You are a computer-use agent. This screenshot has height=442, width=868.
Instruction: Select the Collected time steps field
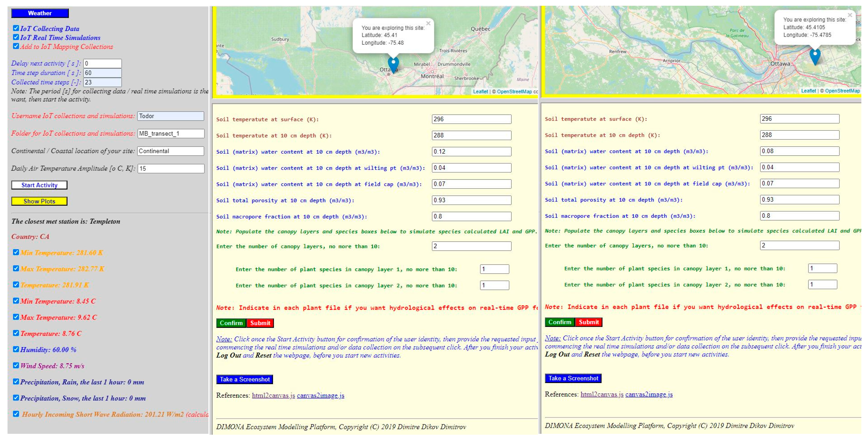(102, 82)
